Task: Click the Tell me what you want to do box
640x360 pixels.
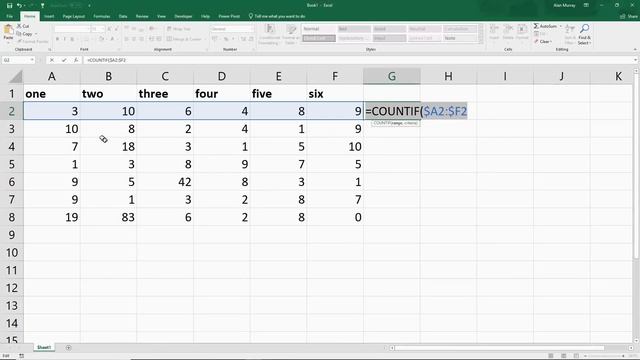Action: pos(280,16)
